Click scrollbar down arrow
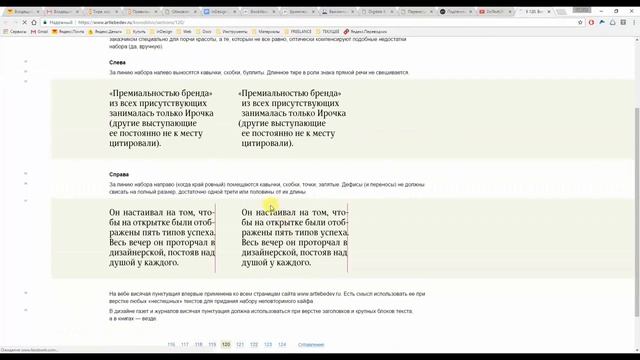The height and width of the screenshot is (360, 640). (x=637, y=350)
